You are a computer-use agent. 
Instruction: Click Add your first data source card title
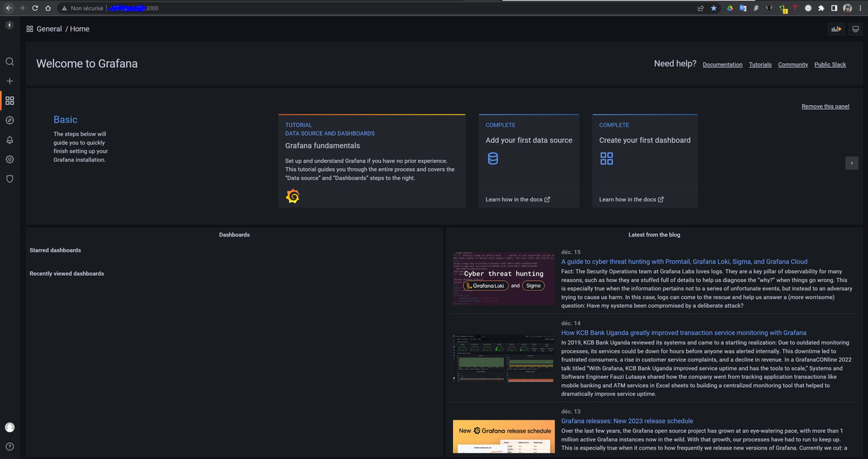coord(529,140)
